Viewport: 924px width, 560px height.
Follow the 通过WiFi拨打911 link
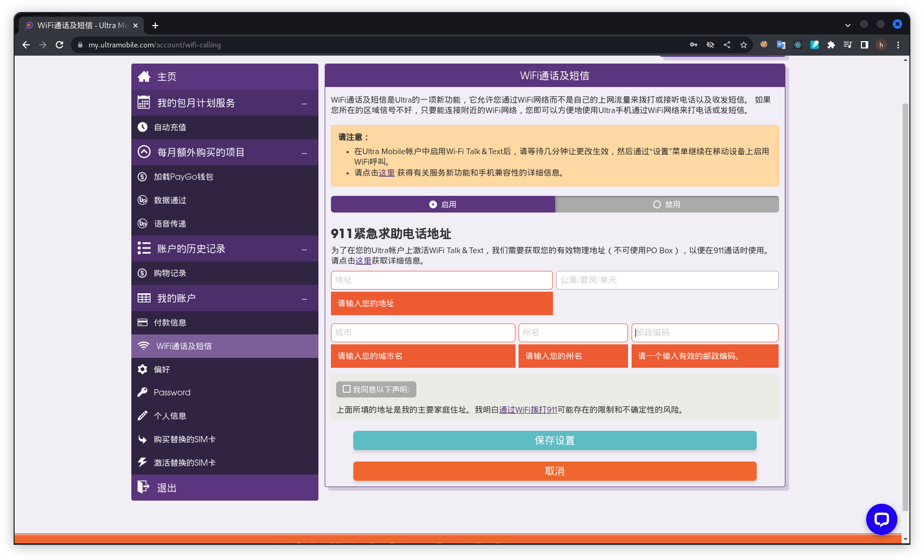coord(528,409)
